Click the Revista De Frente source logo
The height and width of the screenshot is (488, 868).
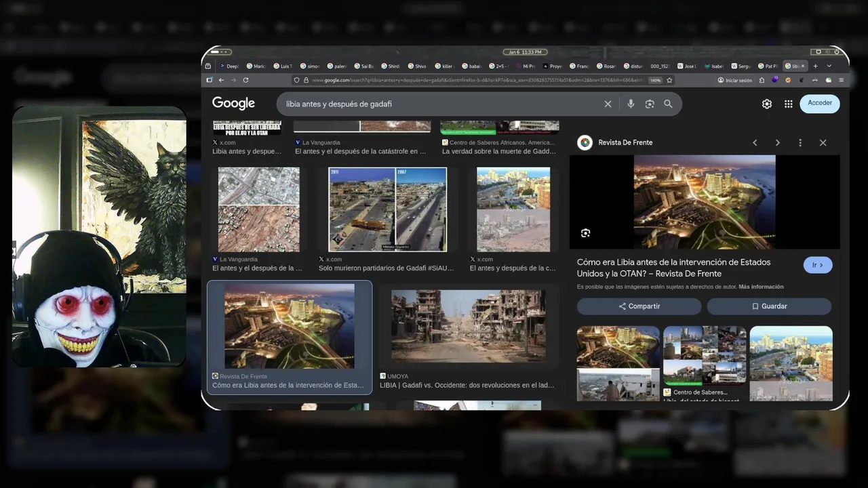585,142
